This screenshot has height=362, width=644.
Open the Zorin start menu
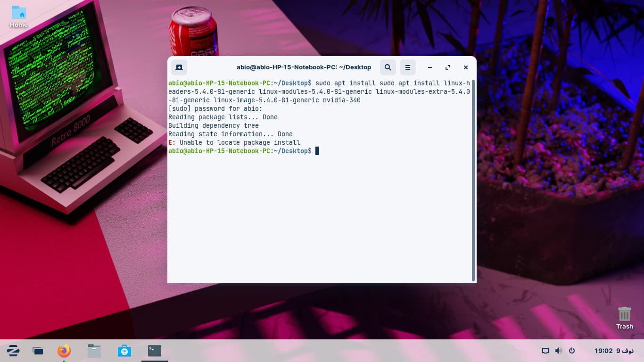coord(13,351)
